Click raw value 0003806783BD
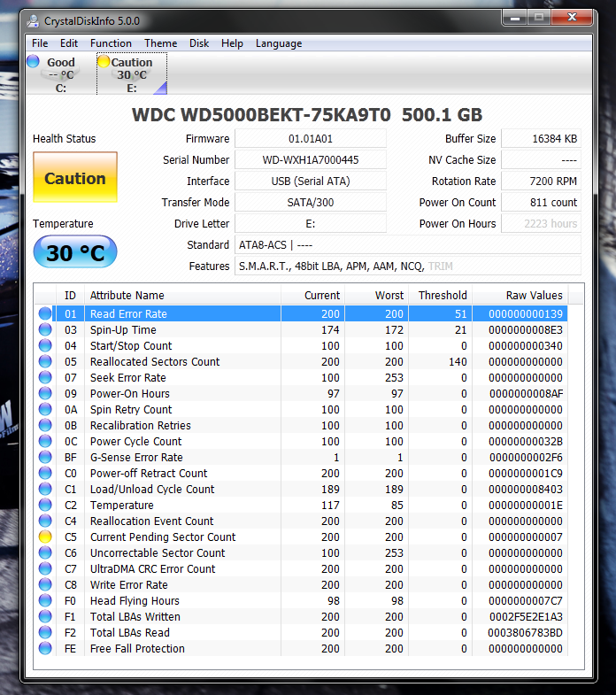The height and width of the screenshot is (695, 616). [x=525, y=632]
